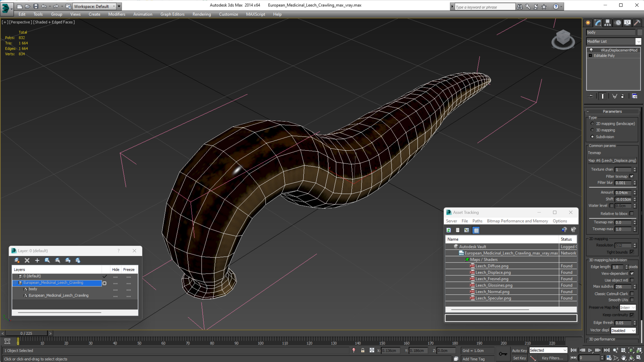644x362 pixels.
Task: Toggle the Selection Lock padlock icon
Action: point(363,350)
